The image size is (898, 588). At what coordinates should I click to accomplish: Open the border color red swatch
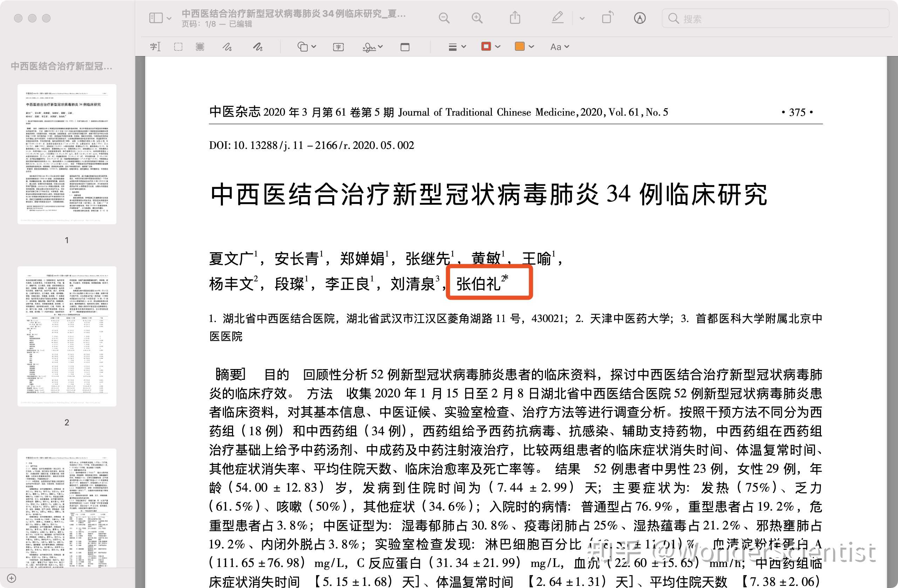tap(486, 46)
